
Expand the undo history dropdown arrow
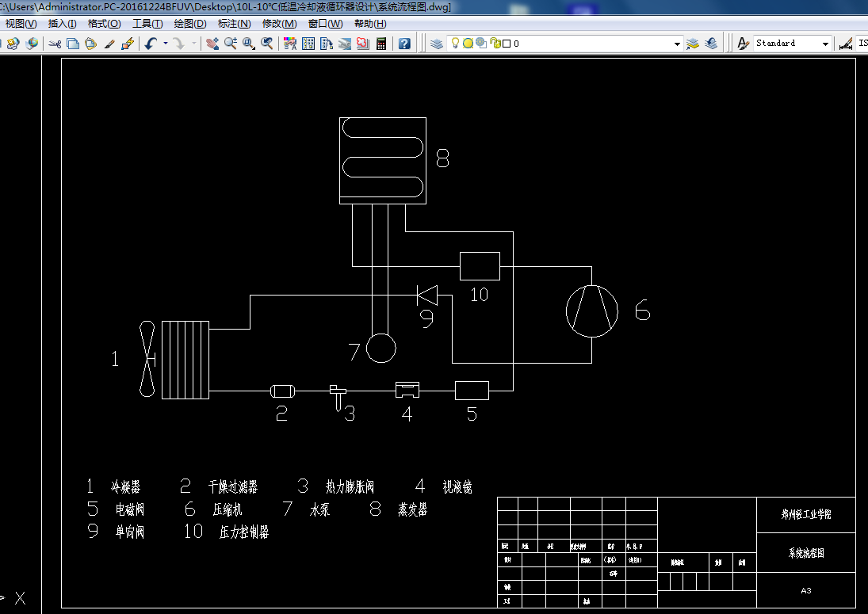165,43
